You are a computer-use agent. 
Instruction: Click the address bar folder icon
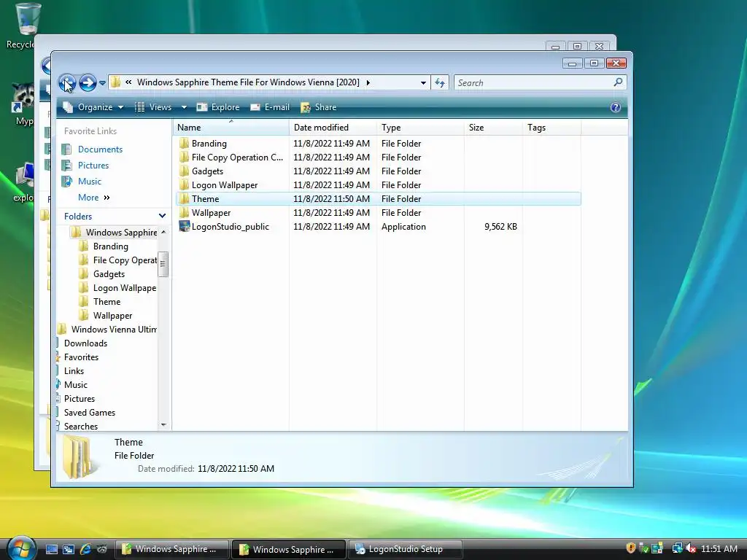[116, 82]
